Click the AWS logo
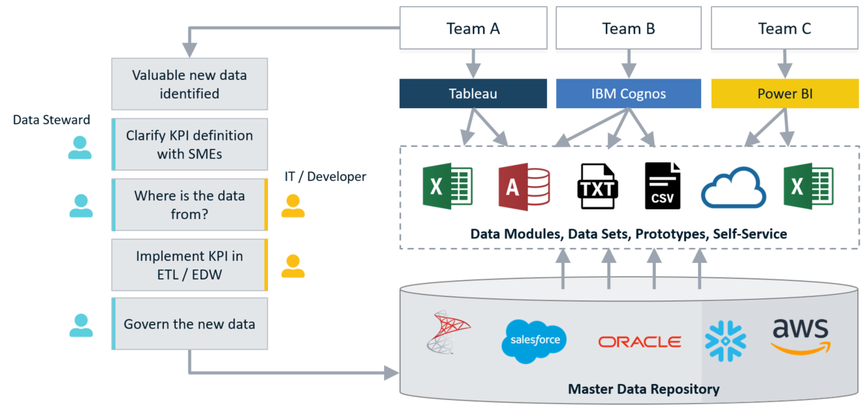868x413 pixels. tap(801, 337)
